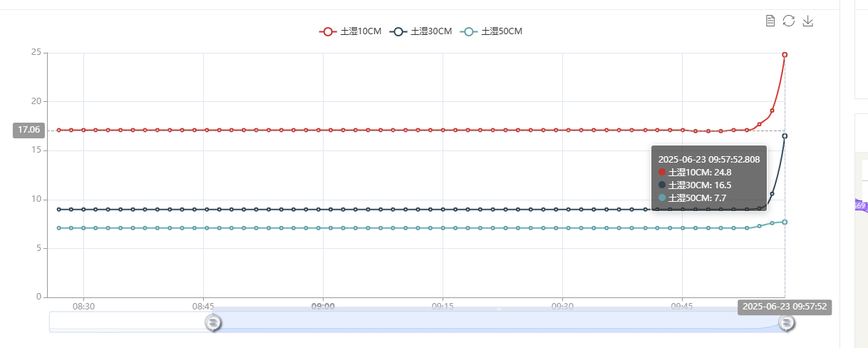Screen dimensions: 868x348
Task: Click the 08:30 x-axis time label
Action: click(83, 306)
